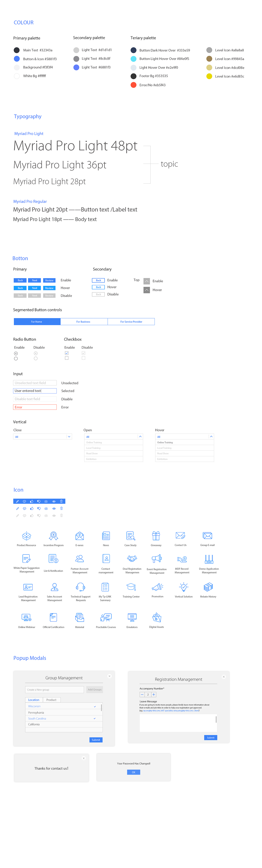Click the disabled filled radio button
This screenshot has height=868, width=262.
(35, 354)
